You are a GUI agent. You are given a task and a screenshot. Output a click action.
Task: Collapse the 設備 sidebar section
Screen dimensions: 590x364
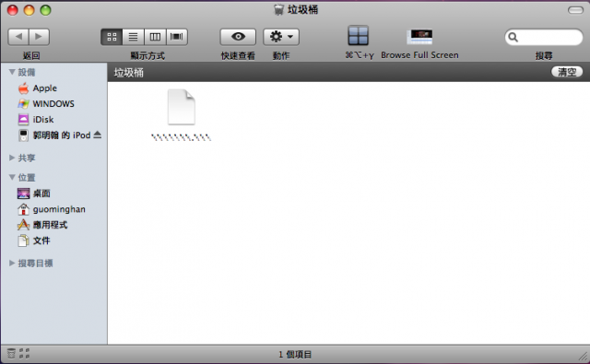(12, 72)
